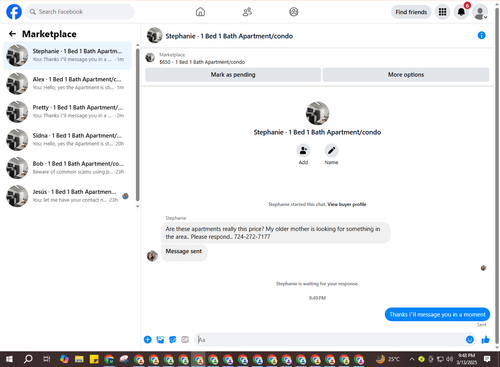Open the Windows Start menu
Viewport: 500px width, 367px height.
tap(9, 359)
